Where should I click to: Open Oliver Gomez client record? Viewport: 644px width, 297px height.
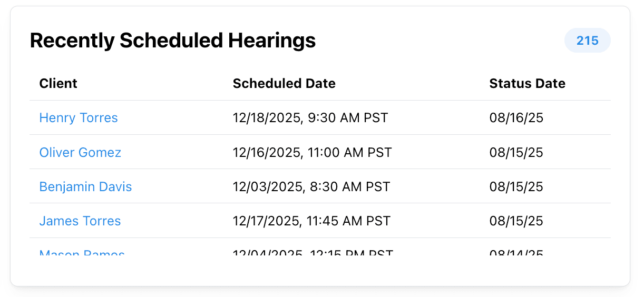(x=80, y=152)
